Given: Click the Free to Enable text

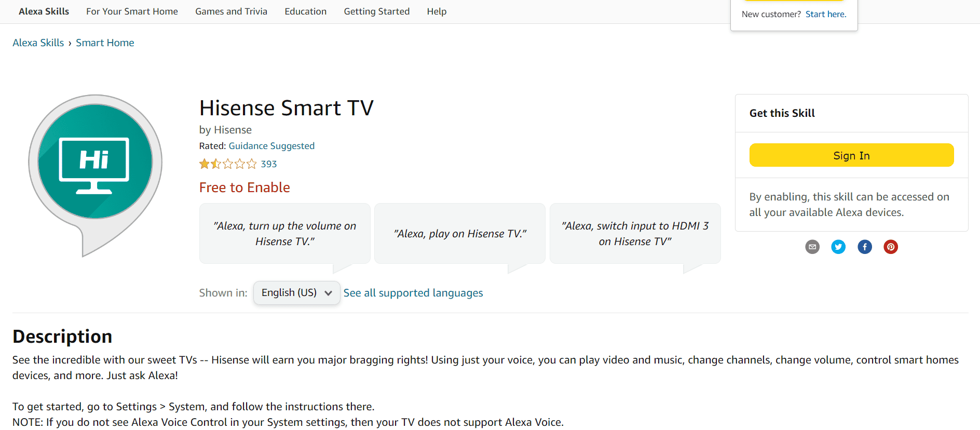Looking at the screenshot, I should click(x=244, y=187).
